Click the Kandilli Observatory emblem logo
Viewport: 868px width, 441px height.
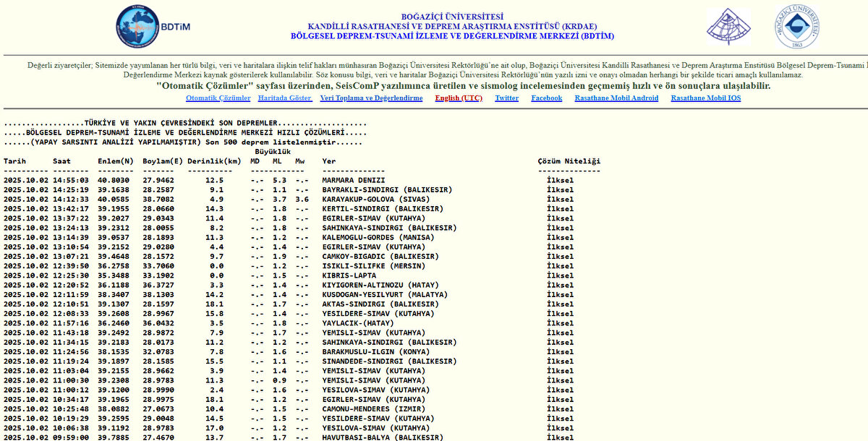coord(728,27)
